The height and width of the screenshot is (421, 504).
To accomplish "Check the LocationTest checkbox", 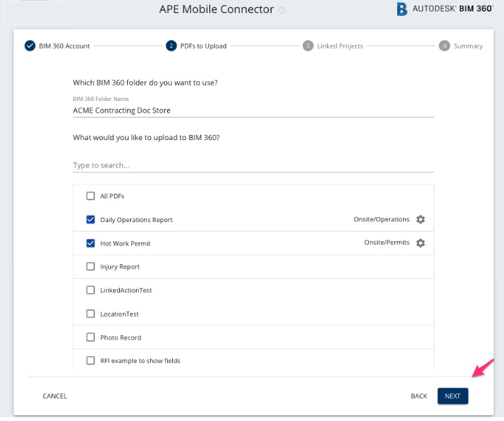I will 91,314.
